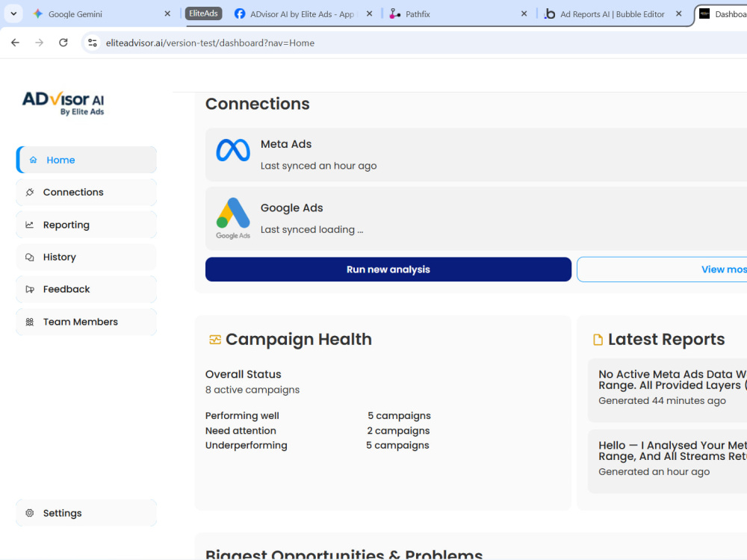Open the Home sidebar item
This screenshot has width=747, height=560.
(x=87, y=160)
